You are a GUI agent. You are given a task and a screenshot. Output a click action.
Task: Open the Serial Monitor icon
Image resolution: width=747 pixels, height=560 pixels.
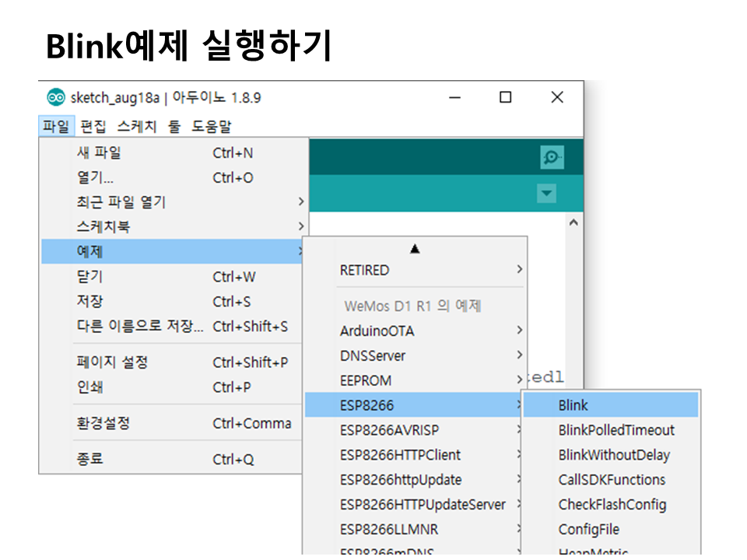click(x=552, y=157)
